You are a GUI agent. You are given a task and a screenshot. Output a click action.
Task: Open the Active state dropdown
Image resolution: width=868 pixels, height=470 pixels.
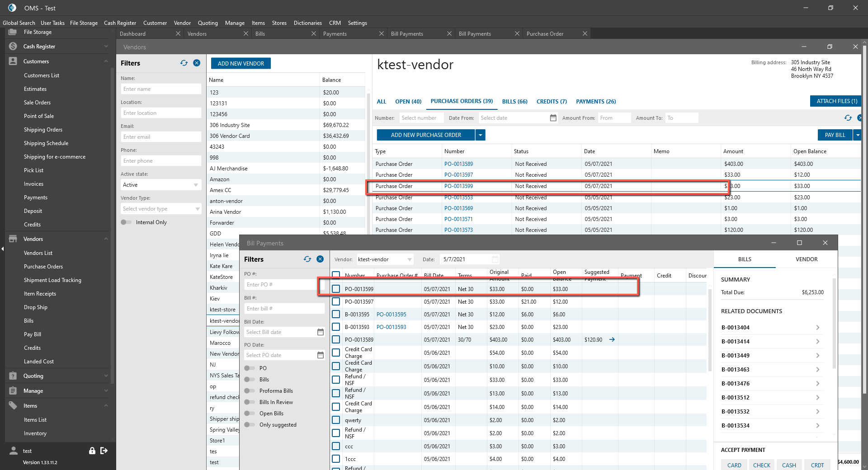pos(160,185)
